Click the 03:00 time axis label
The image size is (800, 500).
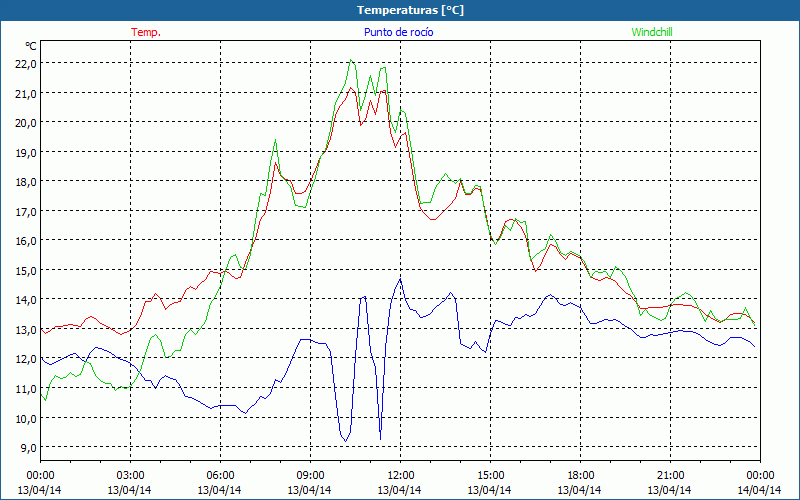[x=130, y=475]
